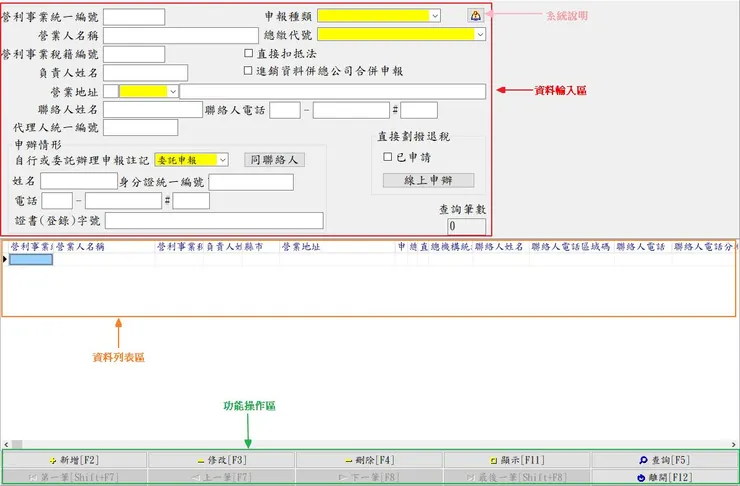Focus the 聯絡人姓名 input field
Image resolution: width=740 pixels, height=486 pixels.
click(153, 109)
